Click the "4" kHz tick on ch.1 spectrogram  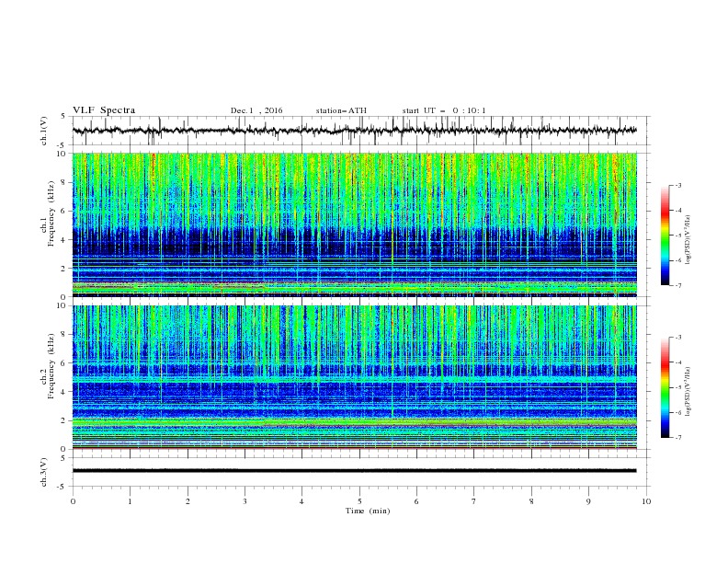pyautogui.click(x=65, y=240)
